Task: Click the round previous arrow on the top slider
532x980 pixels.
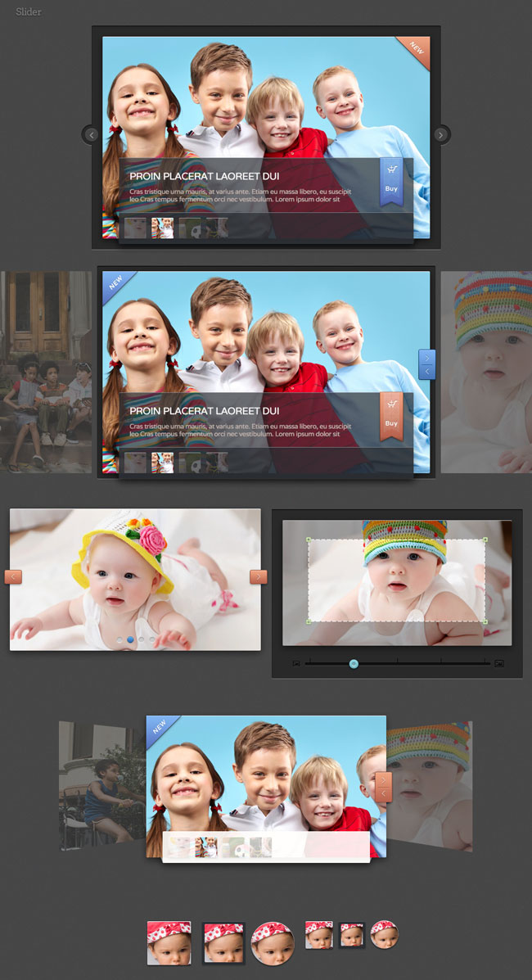Action: point(91,134)
